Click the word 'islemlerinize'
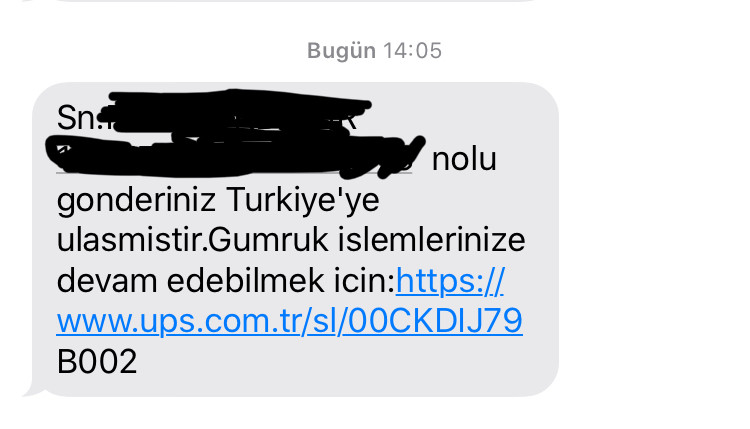The height and width of the screenshot is (429, 750). [x=431, y=240]
